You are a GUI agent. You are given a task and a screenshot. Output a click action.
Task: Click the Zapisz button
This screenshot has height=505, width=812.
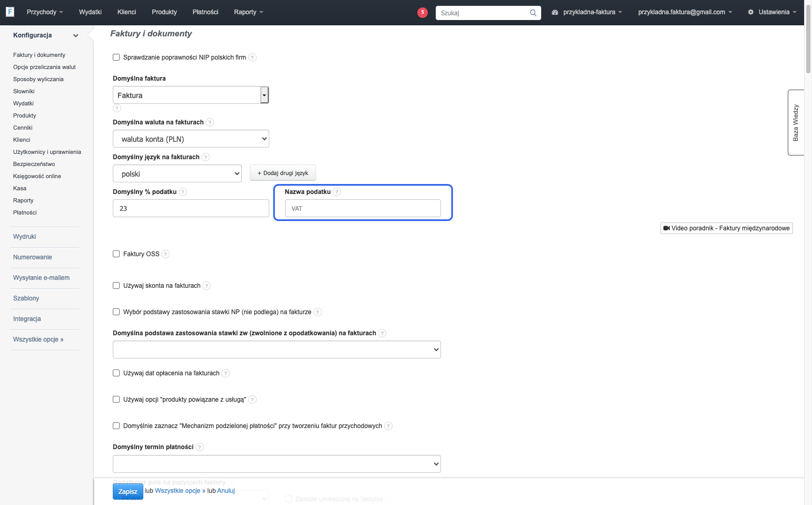[x=128, y=491]
